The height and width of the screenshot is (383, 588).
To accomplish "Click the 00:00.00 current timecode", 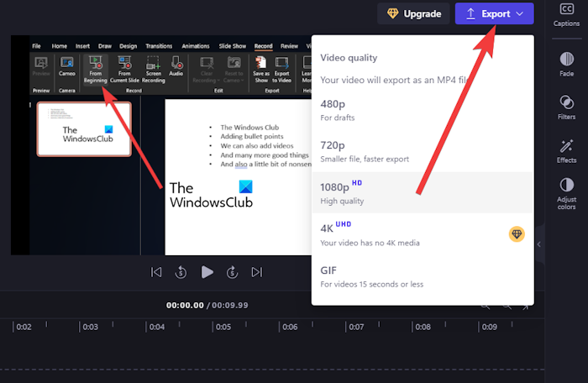I will pyautogui.click(x=185, y=306).
